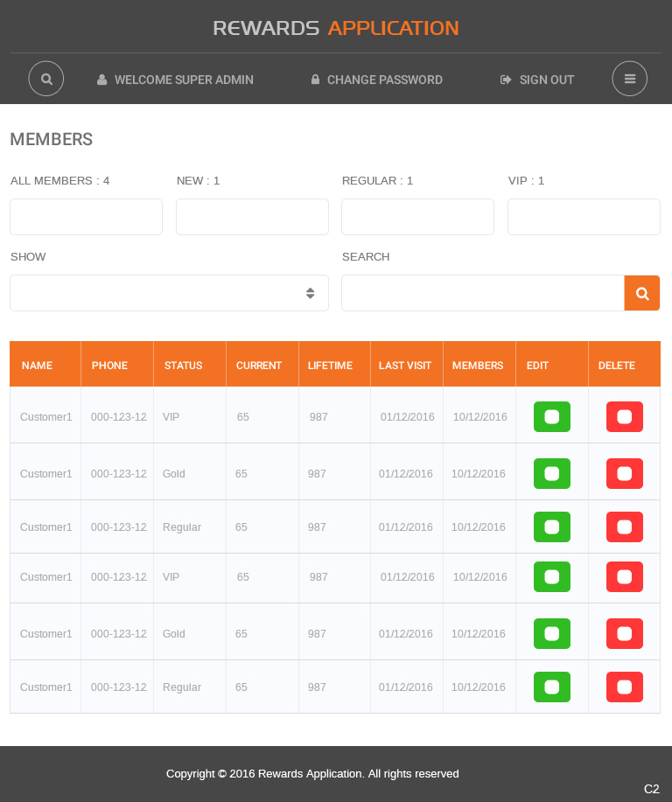
Task: Click the Rewards Application title
Action: pos(336,28)
